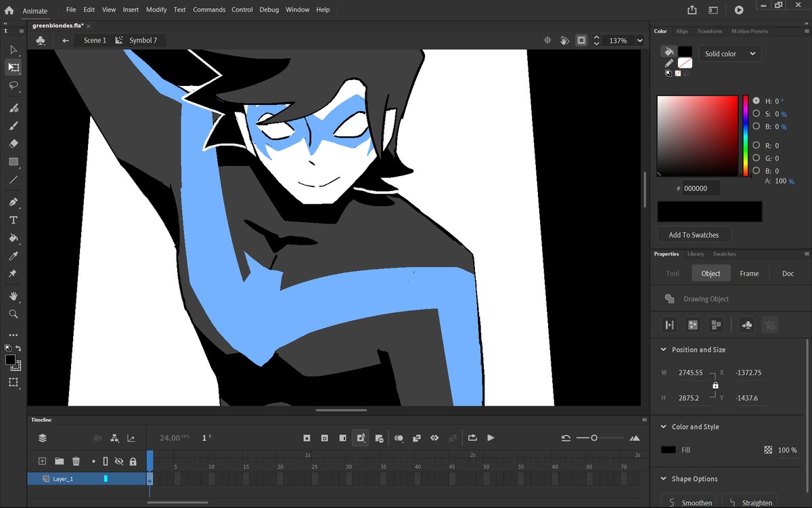Select the Asset Warp pin tool
Viewport: 812px width, 508px height.
pos(14,274)
